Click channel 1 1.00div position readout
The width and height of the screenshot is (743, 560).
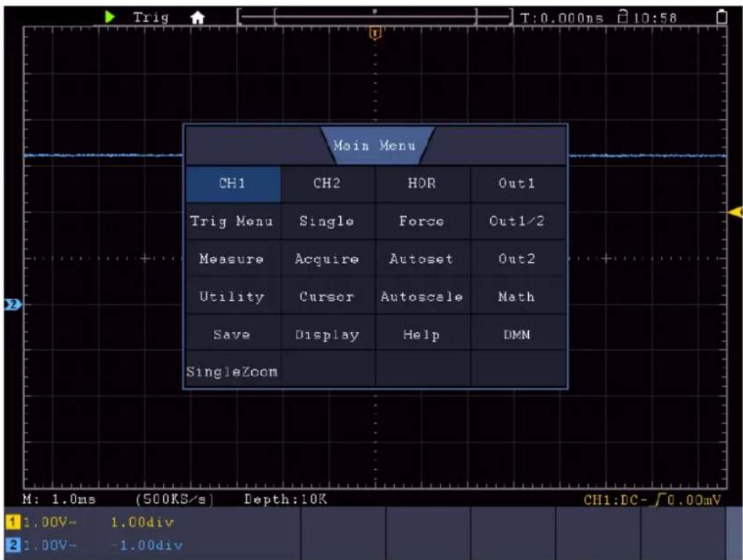click(142, 522)
